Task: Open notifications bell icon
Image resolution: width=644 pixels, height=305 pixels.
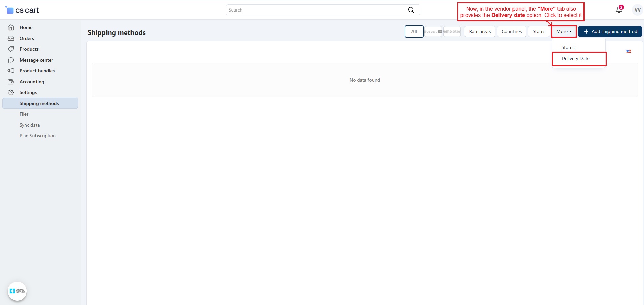Action: point(619,10)
